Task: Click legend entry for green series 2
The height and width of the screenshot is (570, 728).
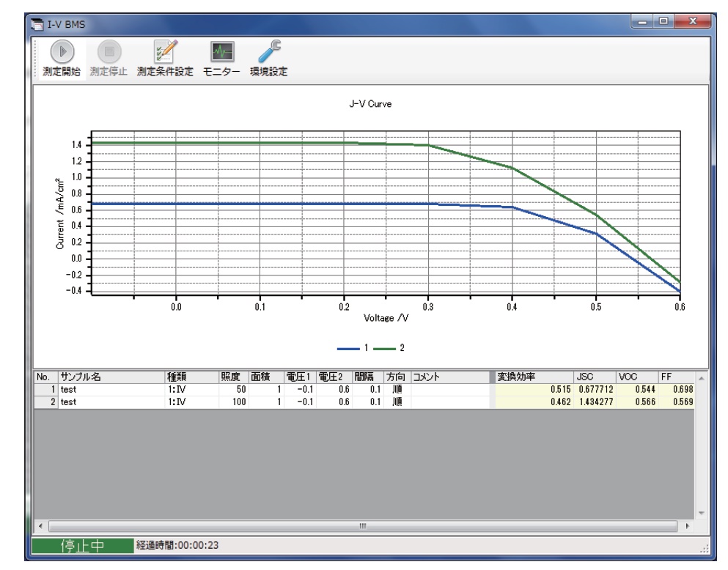Action: (389, 348)
